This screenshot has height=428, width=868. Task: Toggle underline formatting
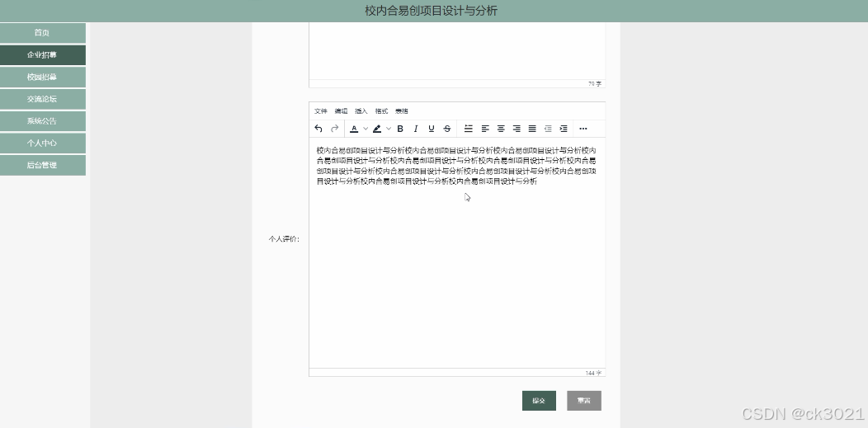click(432, 129)
